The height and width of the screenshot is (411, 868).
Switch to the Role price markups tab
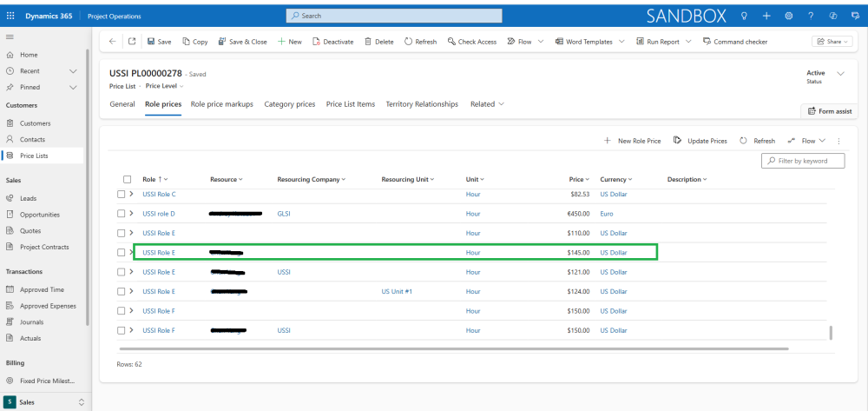(221, 104)
